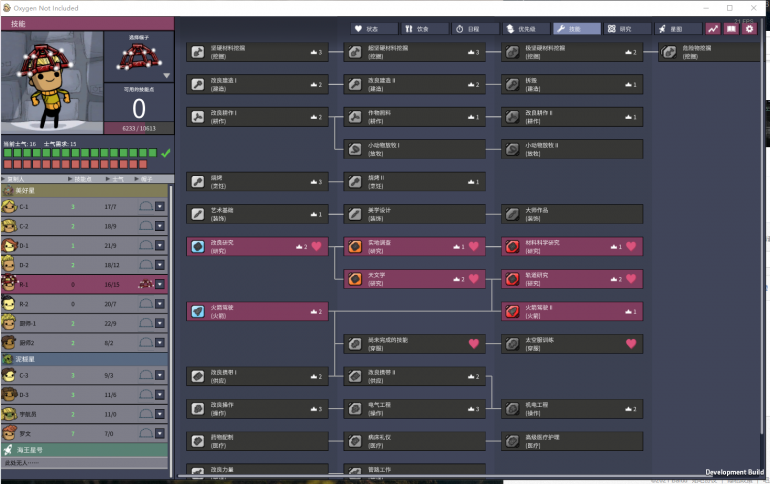Open the hat dropdown for duplicant 罗文
The height and width of the screenshot is (484, 770).
coord(160,432)
